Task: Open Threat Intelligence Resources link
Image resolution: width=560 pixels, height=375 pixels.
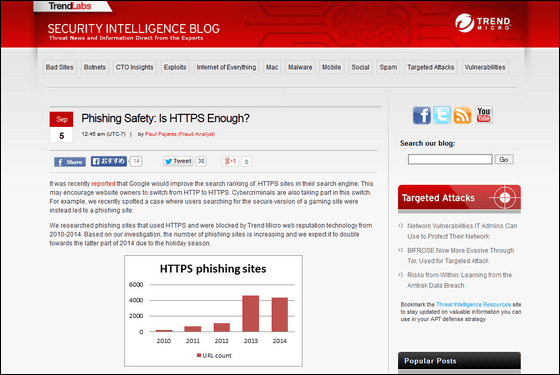Action: coord(473,305)
